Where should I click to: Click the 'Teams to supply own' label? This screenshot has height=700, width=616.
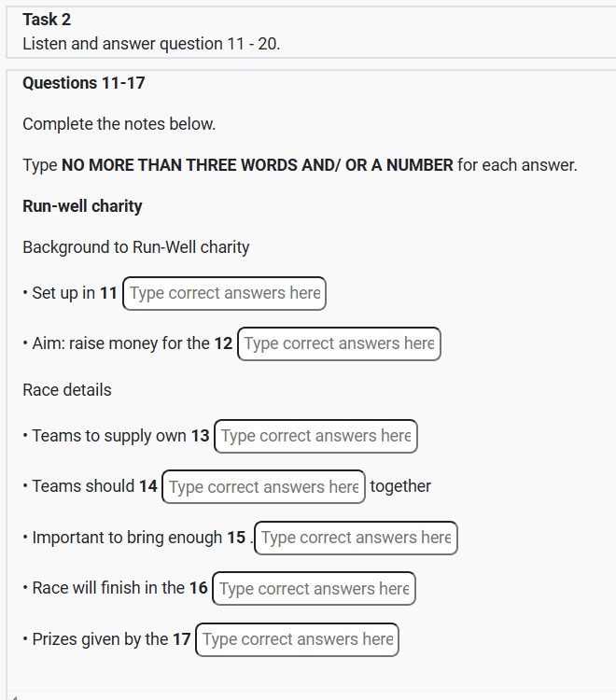tap(109, 436)
